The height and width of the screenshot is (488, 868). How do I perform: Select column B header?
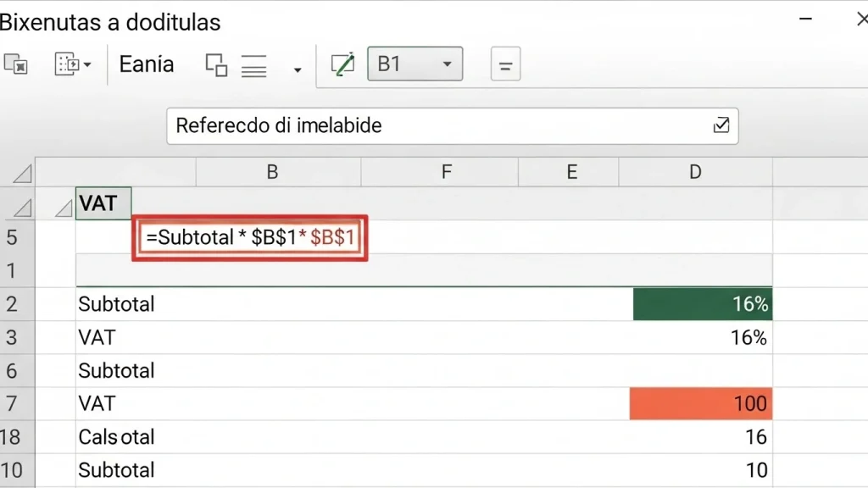click(272, 172)
